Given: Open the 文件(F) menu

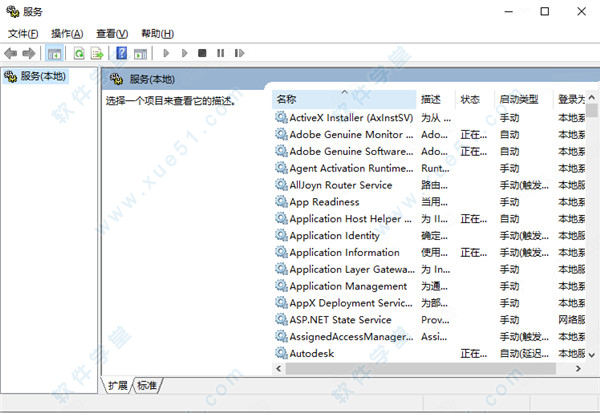Looking at the screenshot, I should coord(23,34).
